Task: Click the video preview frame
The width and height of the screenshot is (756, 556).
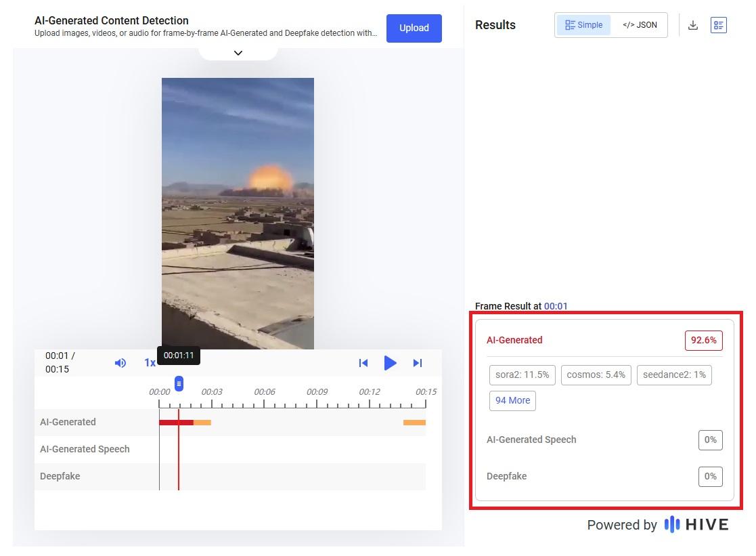Action: coord(238,213)
